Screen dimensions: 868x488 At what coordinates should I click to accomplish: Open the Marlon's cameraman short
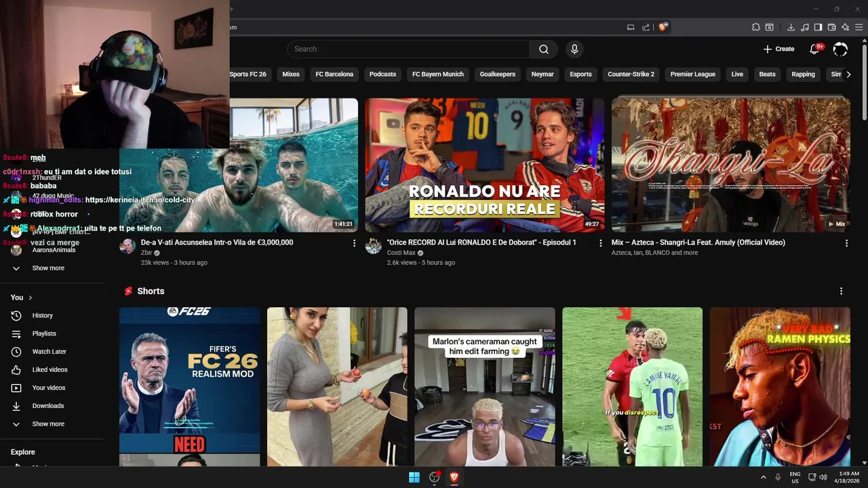[x=485, y=386]
